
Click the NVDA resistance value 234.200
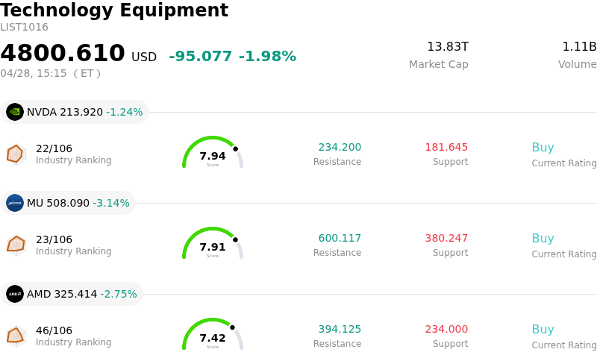tap(340, 148)
